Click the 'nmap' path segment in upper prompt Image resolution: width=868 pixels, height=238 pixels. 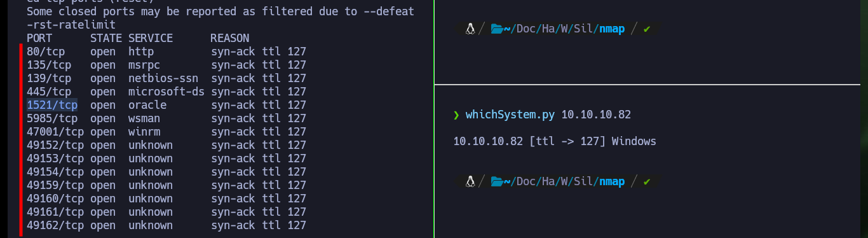click(612, 29)
